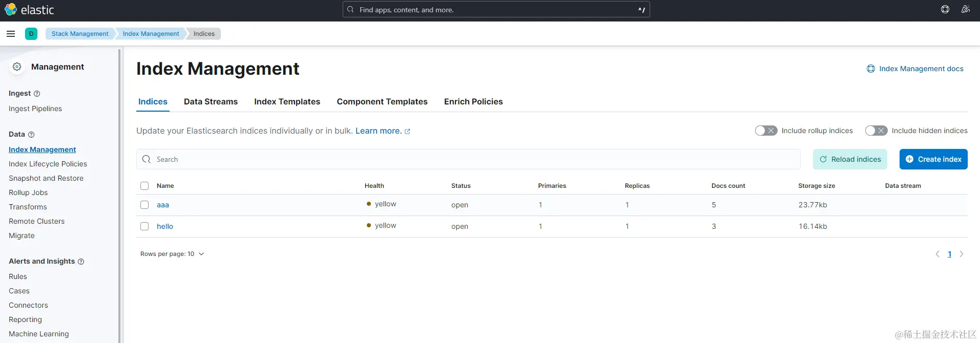980x343 pixels.
Task: Click the Management gear icon
Action: click(17, 67)
